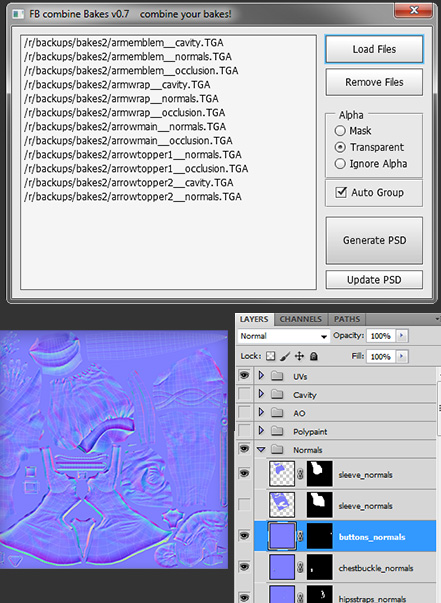Click the Polypaint group folder icon
The height and width of the screenshot is (603, 441).
click(277, 431)
